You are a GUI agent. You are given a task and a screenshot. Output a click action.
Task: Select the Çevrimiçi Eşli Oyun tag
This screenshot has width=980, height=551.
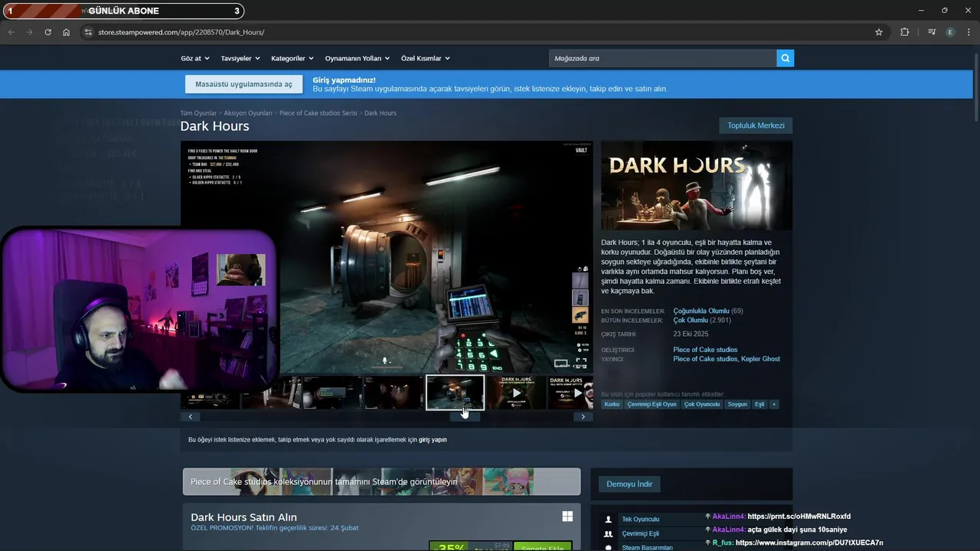[x=652, y=404]
